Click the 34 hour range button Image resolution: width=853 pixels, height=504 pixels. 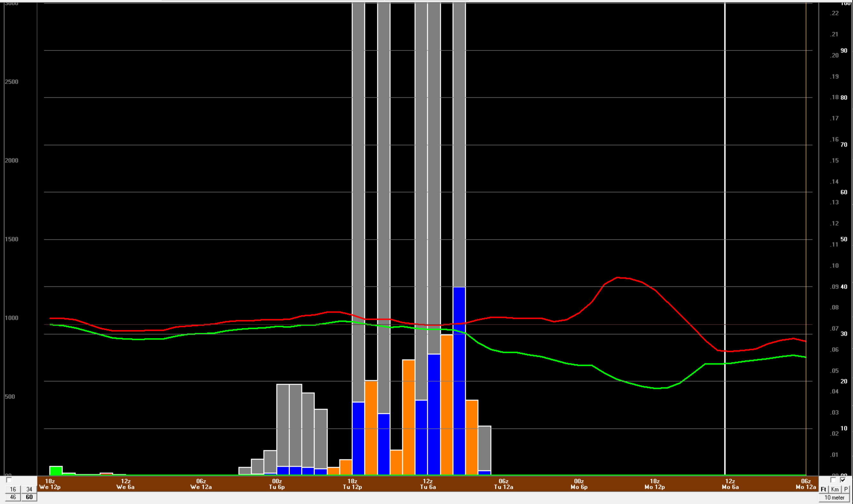click(x=29, y=489)
